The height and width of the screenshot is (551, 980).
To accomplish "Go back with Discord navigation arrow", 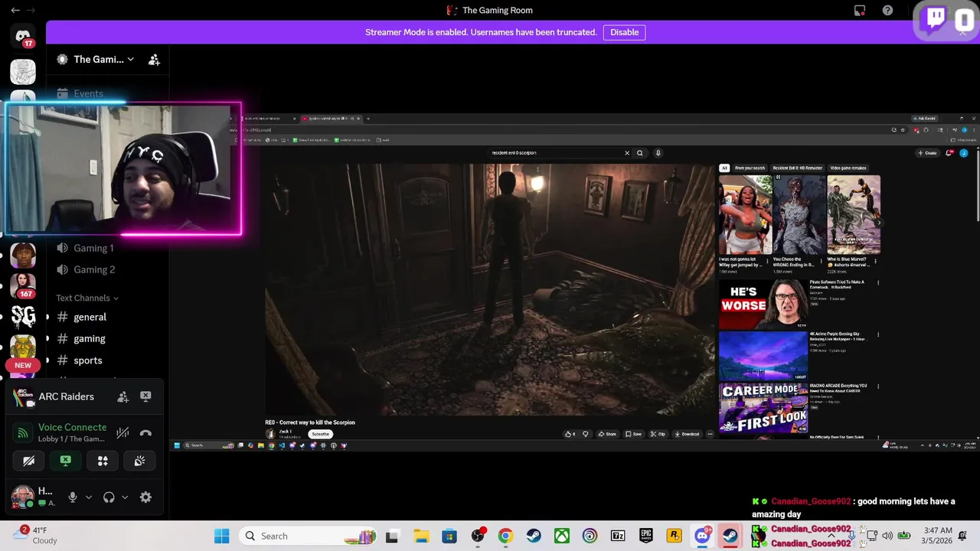I will pyautogui.click(x=15, y=10).
